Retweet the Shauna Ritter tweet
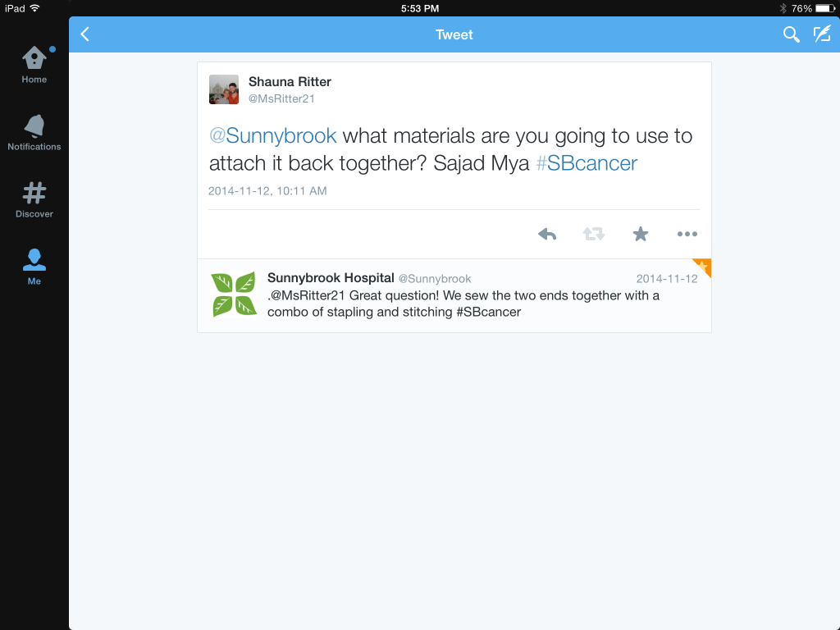840x630 pixels. 594,234
